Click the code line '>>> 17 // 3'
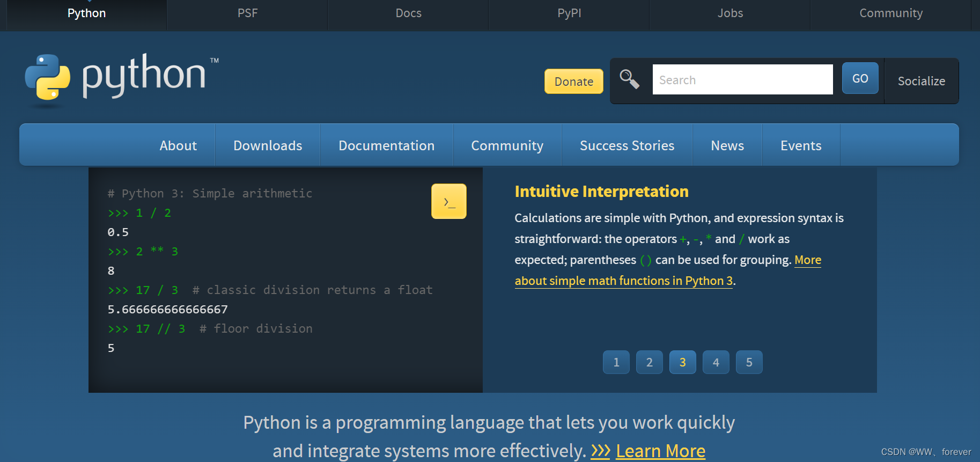 (146, 328)
